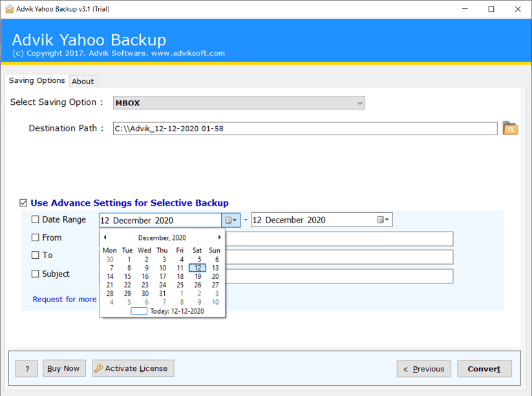Close the Advik Yahoo Backup window

pyautogui.click(x=517, y=9)
